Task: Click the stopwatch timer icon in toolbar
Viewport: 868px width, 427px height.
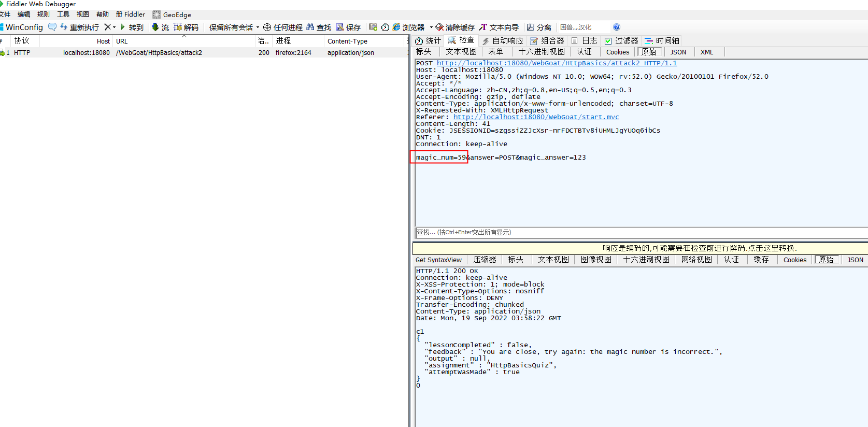Action: click(x=385, y=27)
